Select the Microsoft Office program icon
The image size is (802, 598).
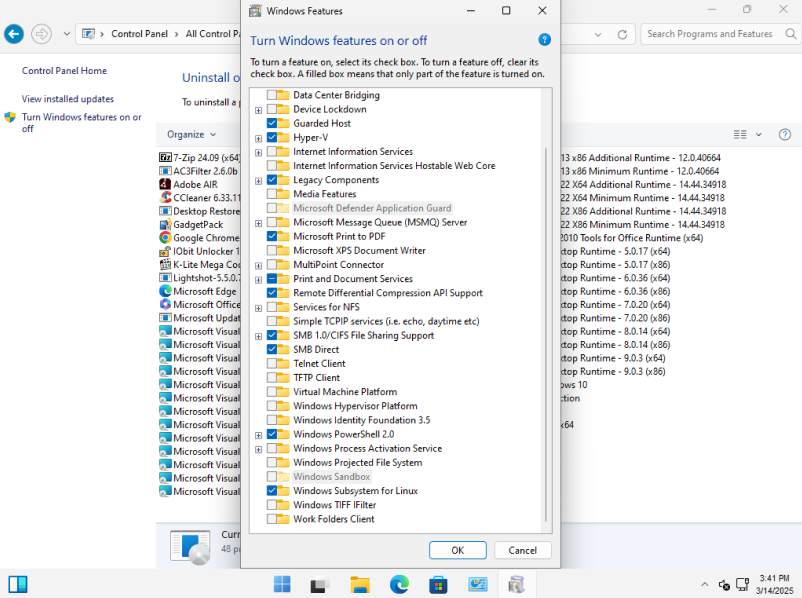pos(165,304)
